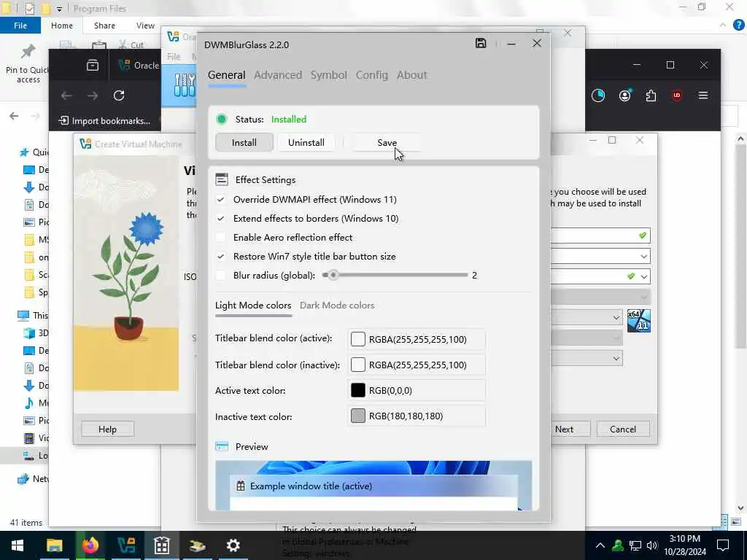
Task: Click Import bookmarks in Firefox
Action: tap(104, 121)
